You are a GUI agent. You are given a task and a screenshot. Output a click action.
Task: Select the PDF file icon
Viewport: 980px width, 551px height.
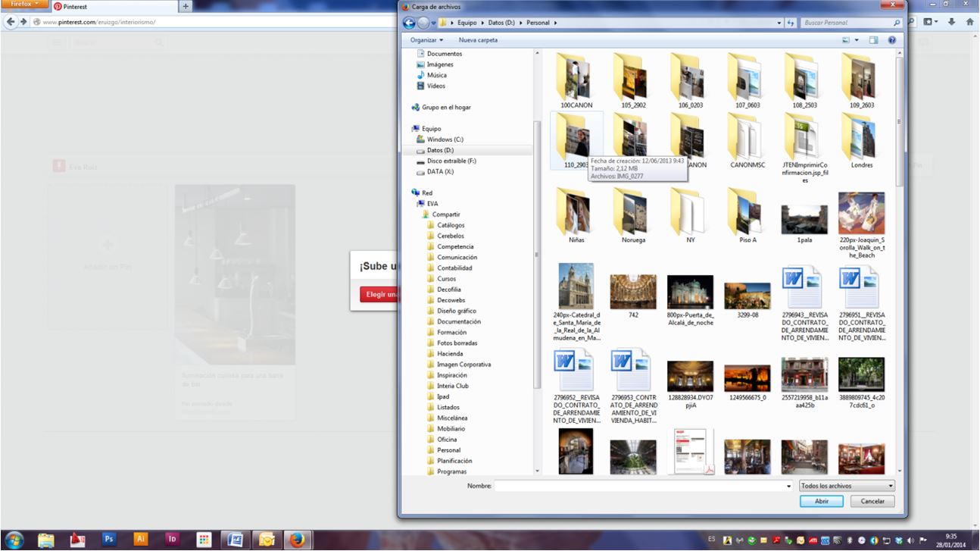pyautogui.click(x=690, y=452)
